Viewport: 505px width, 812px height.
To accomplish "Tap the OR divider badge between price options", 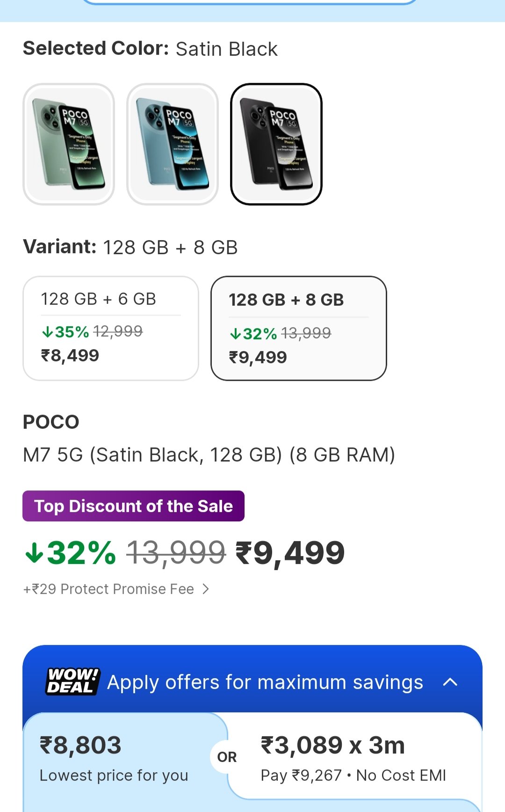I will click(x=227, y=757).
